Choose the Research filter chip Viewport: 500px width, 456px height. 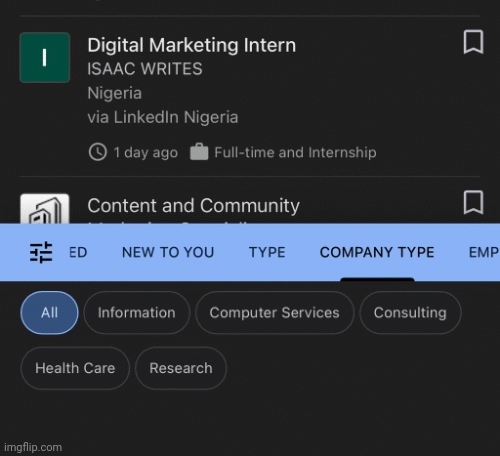[181, 368]
